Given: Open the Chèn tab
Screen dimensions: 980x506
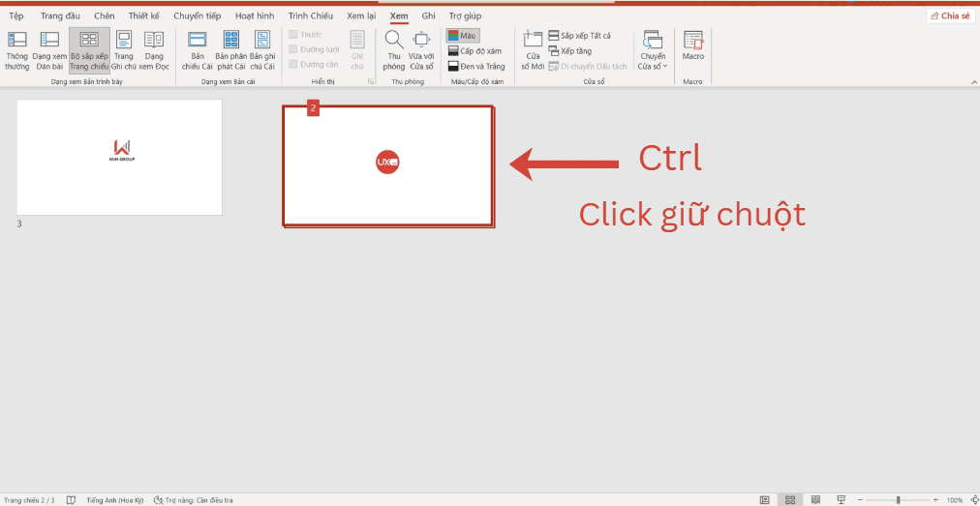Looking at the screenshot, I should 105,15.
